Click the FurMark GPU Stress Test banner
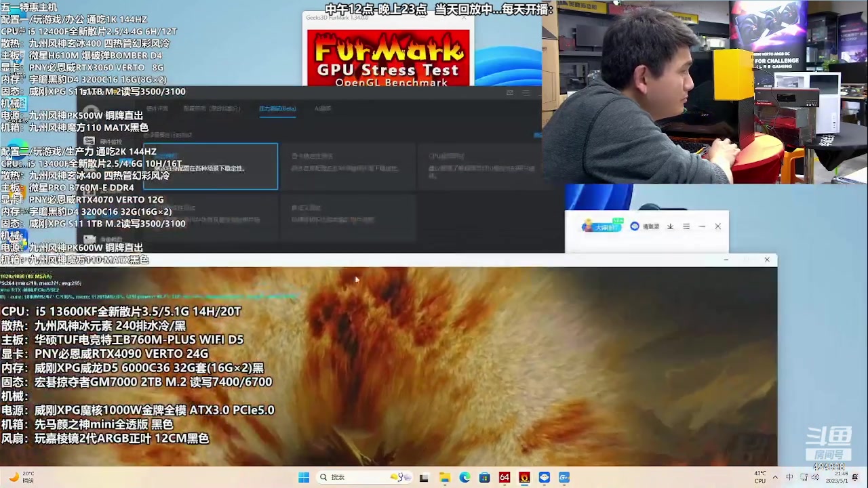Screen dimensions: 868x488 tap(388, 58)
